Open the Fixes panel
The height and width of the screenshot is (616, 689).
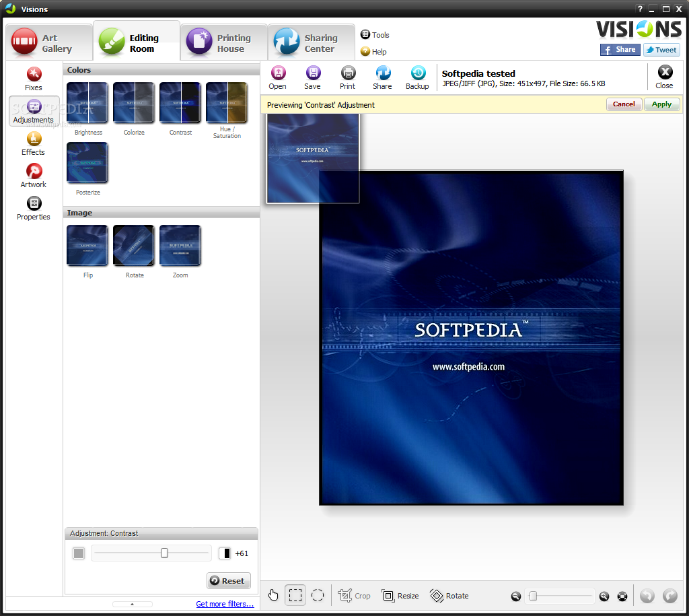34,79
